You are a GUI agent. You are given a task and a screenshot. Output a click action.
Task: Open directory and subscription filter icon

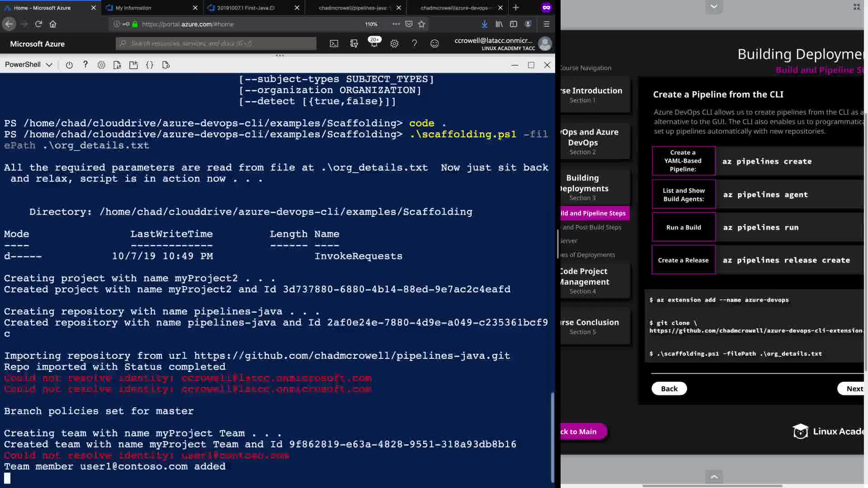pyautogui.click(x=354, y=44)
